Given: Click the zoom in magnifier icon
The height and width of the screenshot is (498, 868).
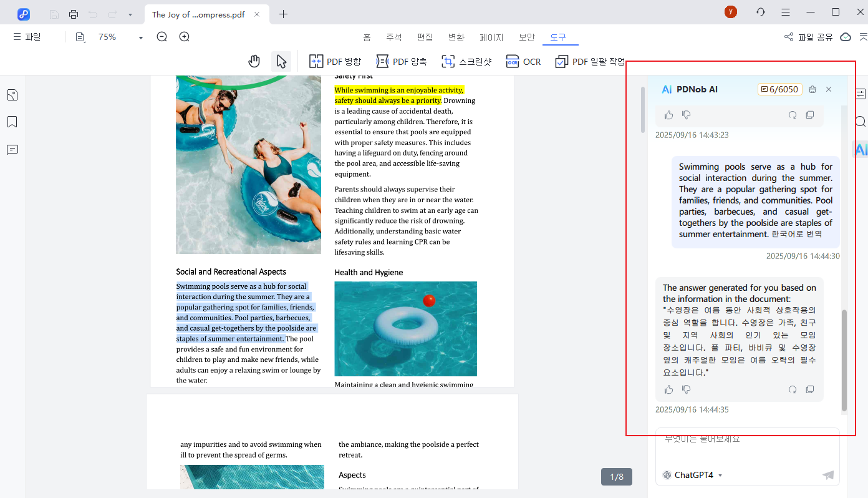Looking at the screenshot, I should click(185, 37).
